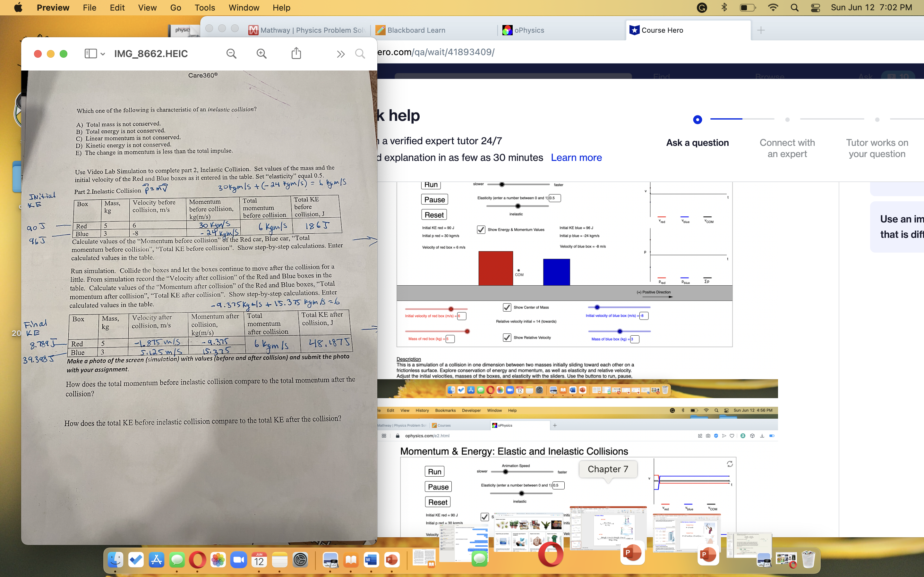The width and height of the screenshot is (924, 577).
Task: Zoom in with Preview's magnifier plus icon
Action: point(261,54)
